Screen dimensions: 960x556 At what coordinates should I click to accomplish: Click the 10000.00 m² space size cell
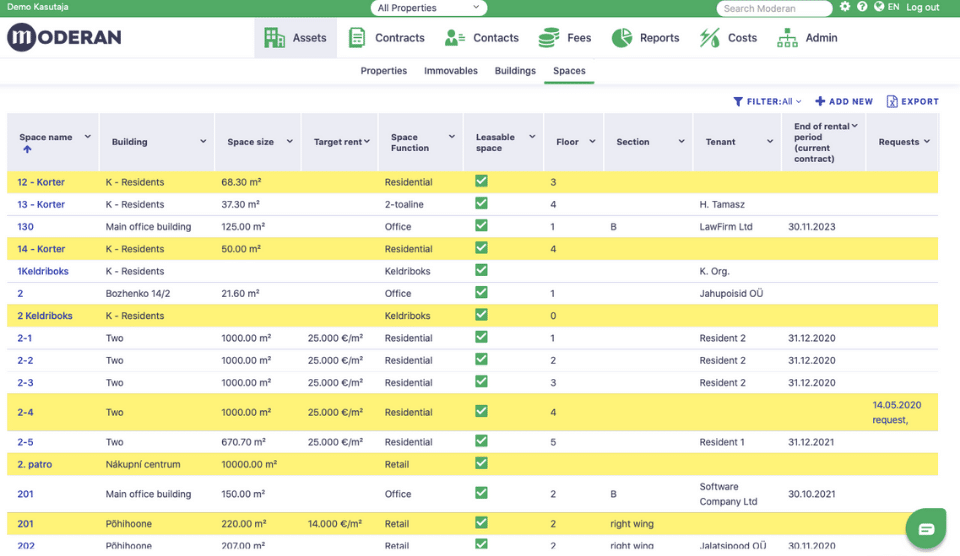coord(249,464)
